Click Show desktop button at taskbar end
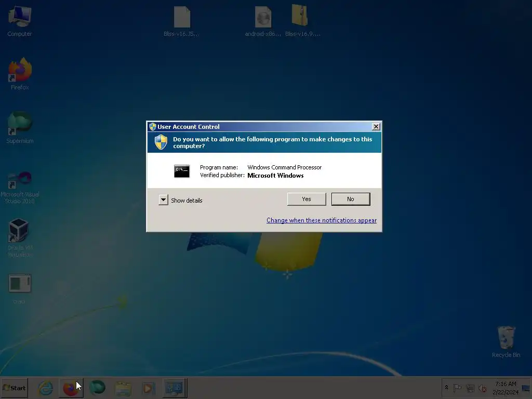Viewport: 532px width, 399px height. point(527,388)
